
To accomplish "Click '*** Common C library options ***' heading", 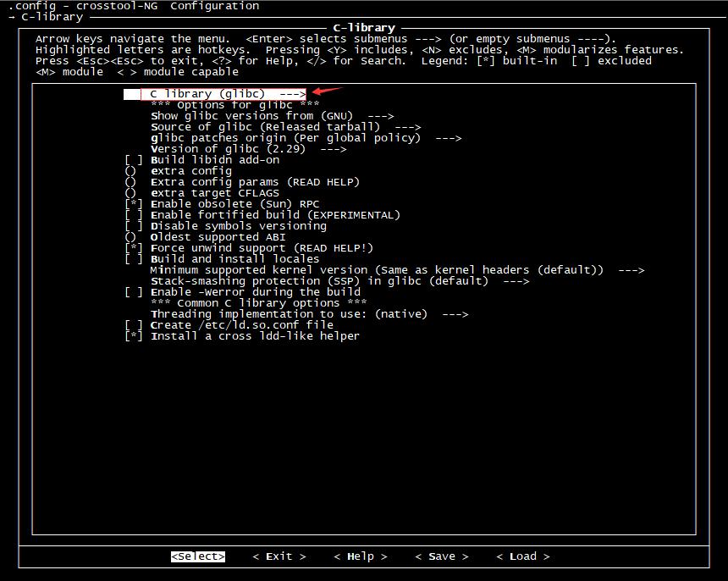I will 258,303.
